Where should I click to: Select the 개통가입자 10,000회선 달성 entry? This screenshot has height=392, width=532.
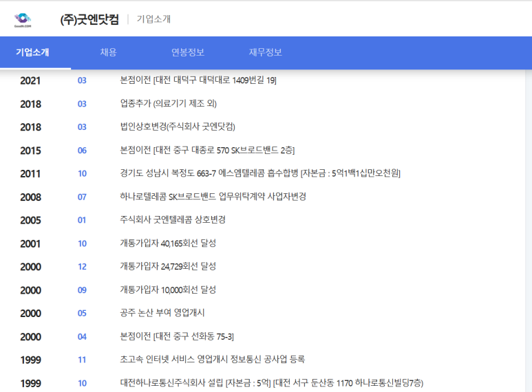[x=168, y=290]
